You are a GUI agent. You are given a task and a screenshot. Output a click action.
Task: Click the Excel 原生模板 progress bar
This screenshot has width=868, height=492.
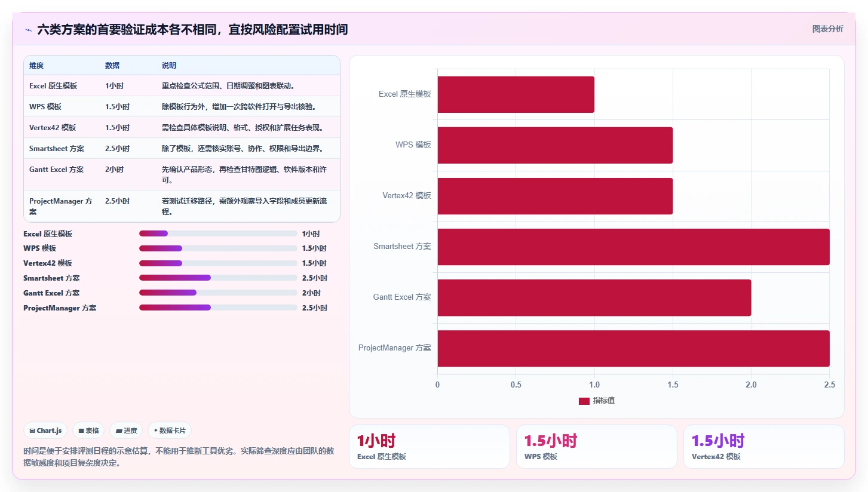click(x=218, y=233)
